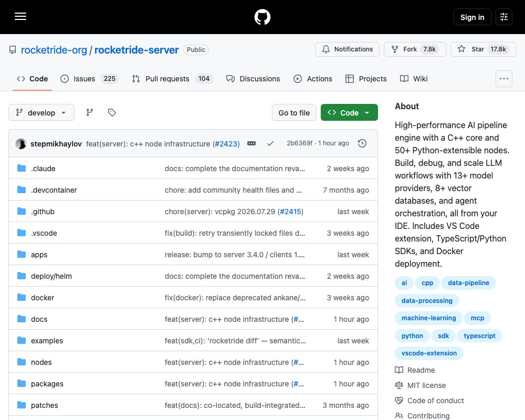Viewport: 525px width, 420px height.
Task: Expand the green Code dropdown
Action: pyautogui.click(x=349, y=112)
